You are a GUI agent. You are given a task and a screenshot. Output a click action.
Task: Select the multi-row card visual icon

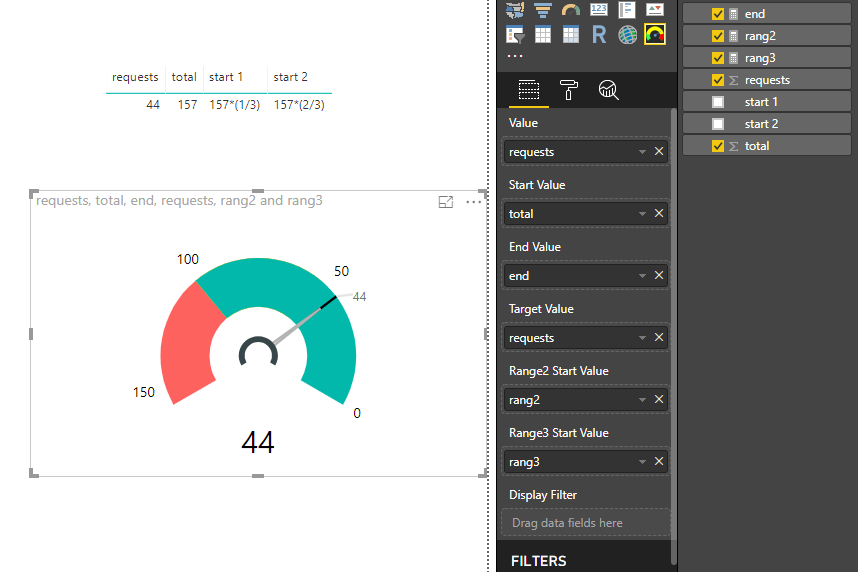(x=627, y=9)
